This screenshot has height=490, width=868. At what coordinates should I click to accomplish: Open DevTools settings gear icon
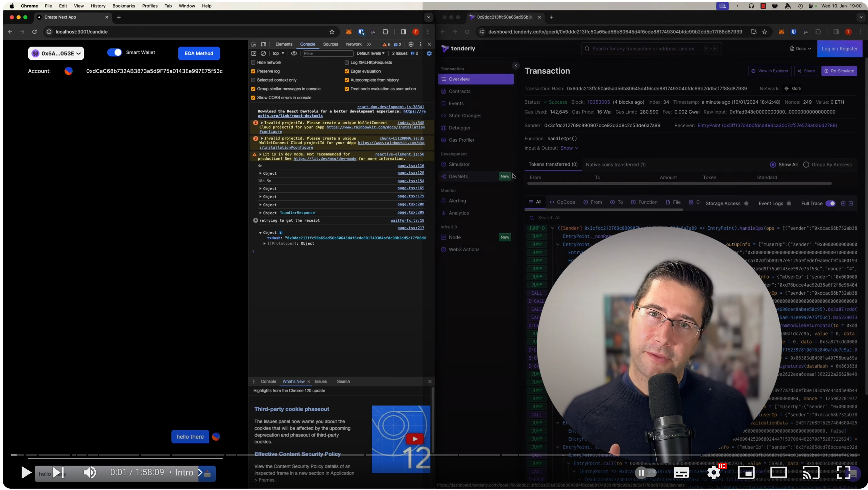tap(411, 44)
